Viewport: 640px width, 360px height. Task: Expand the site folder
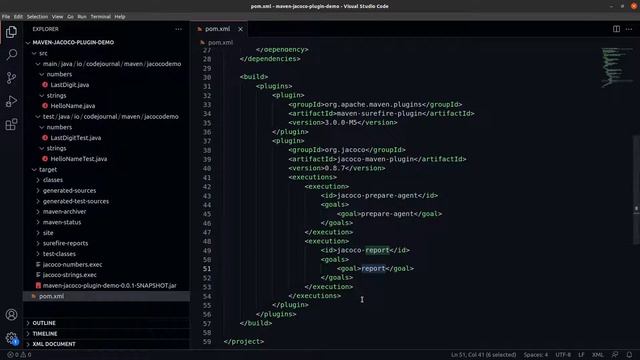click(48, 233)
